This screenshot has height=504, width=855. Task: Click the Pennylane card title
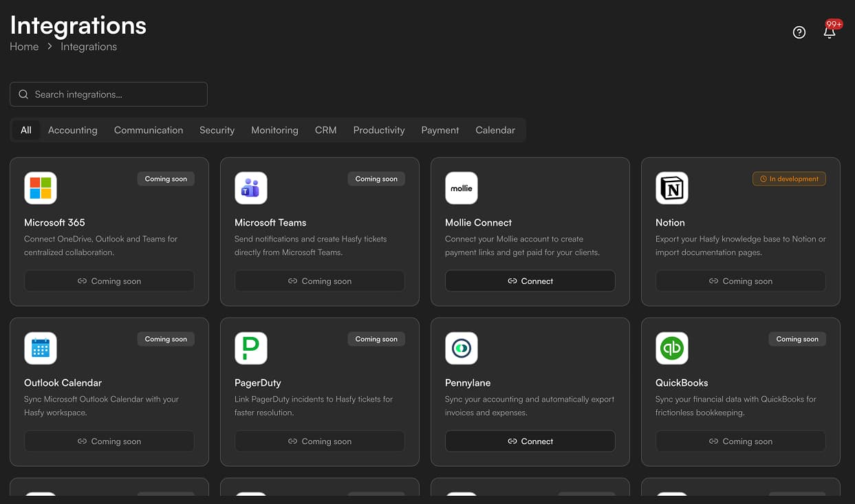pos(468,383)
